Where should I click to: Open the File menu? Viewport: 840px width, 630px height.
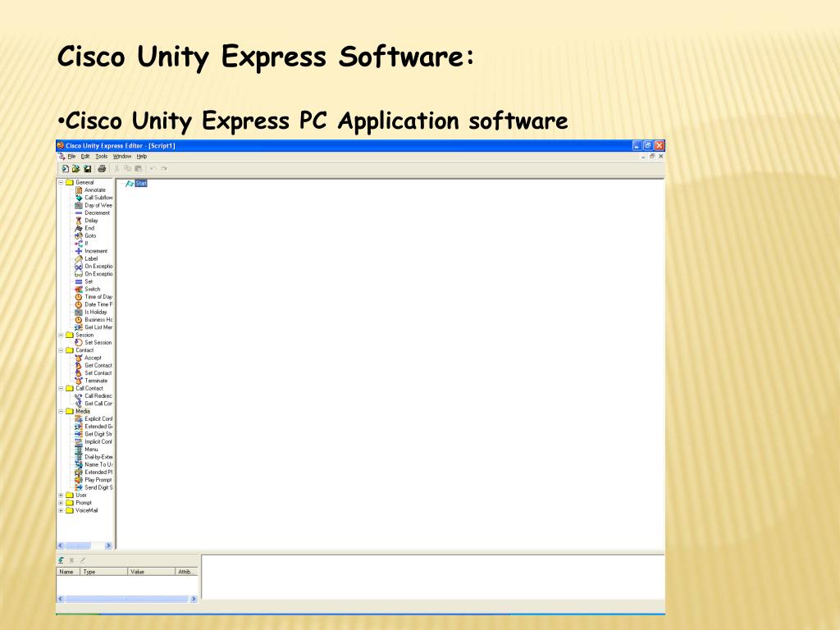[72, 157]
